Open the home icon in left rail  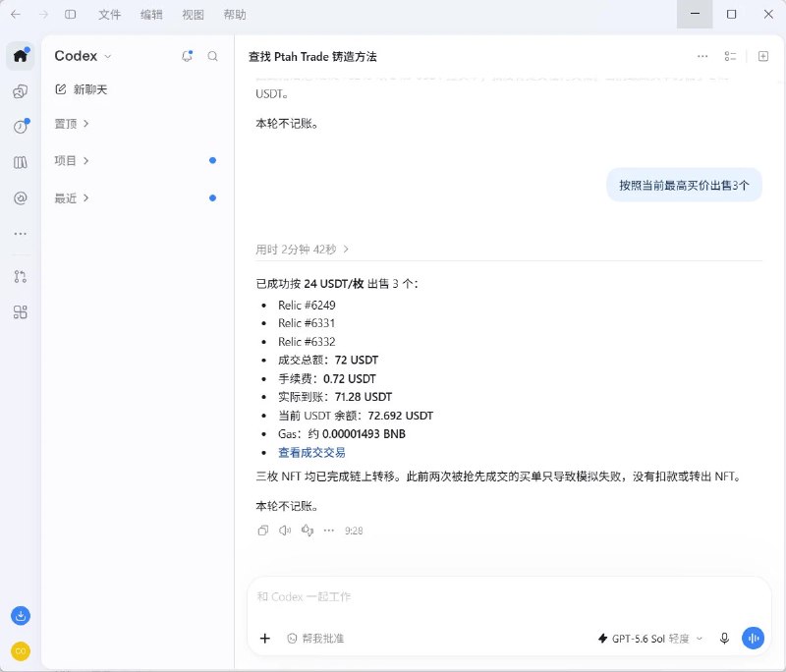pyautogui.click(x=21, y=56)
